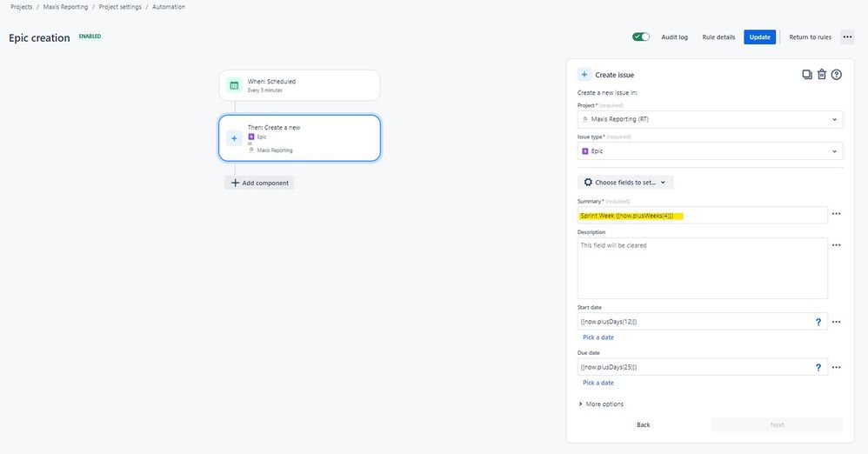This screenshot has height=454, width=868.
Task: Delete the Create issue component
Action: click(x=822, y=74)
